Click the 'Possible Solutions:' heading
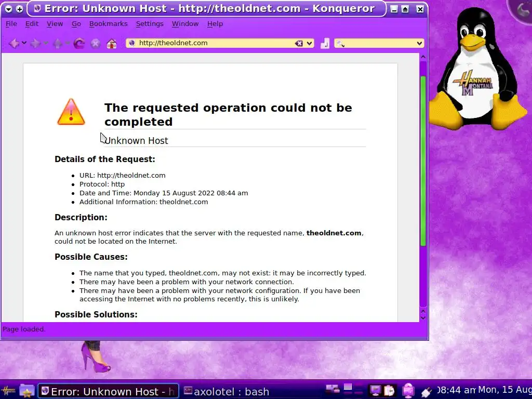Viewport: 532px width, 399px height. [x=96, y=314]
